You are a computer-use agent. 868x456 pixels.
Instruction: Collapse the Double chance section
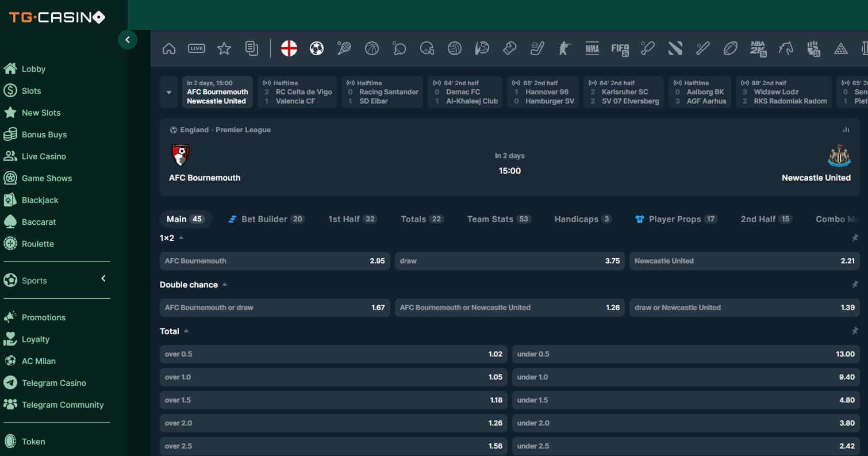pyautogui.click(x=225, y=284)
